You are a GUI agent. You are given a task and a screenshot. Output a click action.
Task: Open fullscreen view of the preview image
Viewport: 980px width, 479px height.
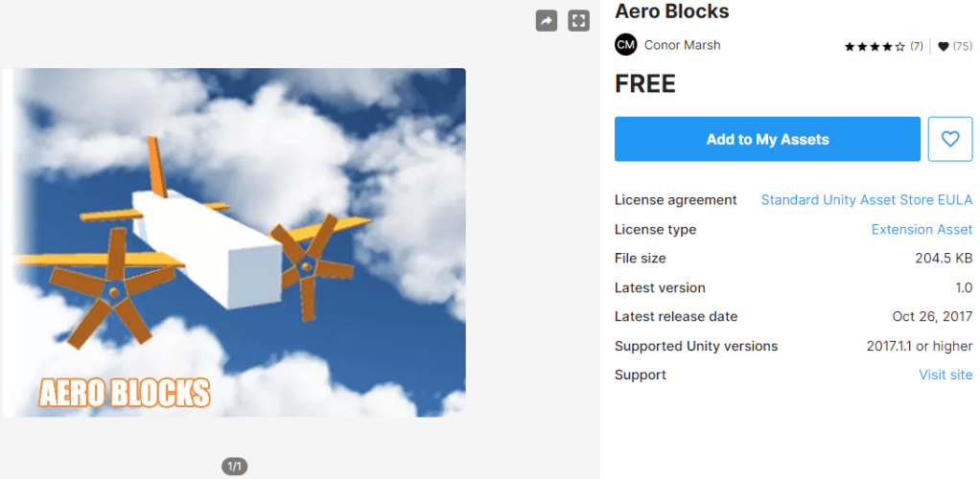pyautogui.click(x=578, y=20)
